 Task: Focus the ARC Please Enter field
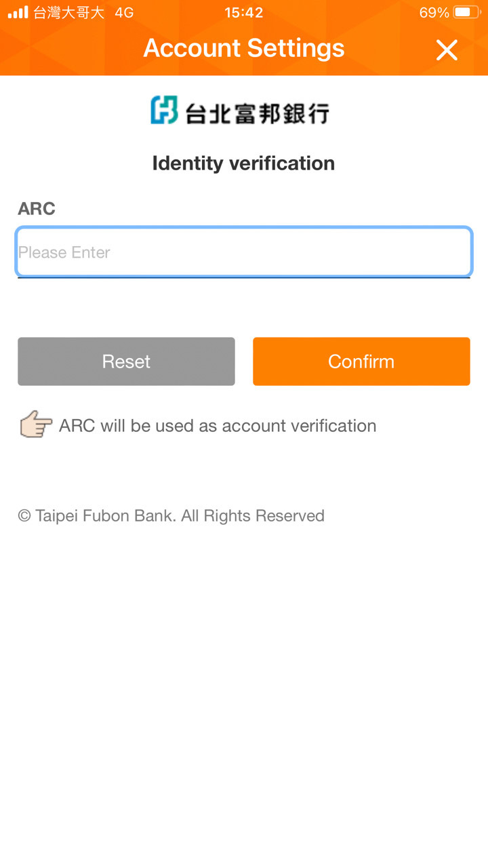[244, 252]
